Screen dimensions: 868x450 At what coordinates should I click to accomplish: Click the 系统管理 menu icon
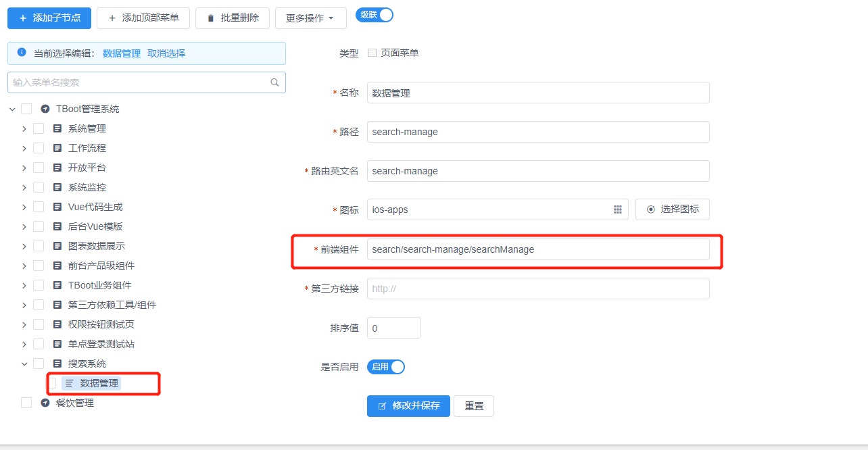click(x=57, y=128)
